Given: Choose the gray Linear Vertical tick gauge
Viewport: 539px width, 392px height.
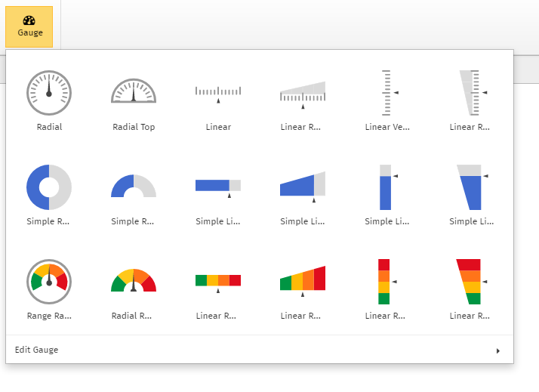Looking at the screenshot, I should pyautogui.click(x=387, y=92).
